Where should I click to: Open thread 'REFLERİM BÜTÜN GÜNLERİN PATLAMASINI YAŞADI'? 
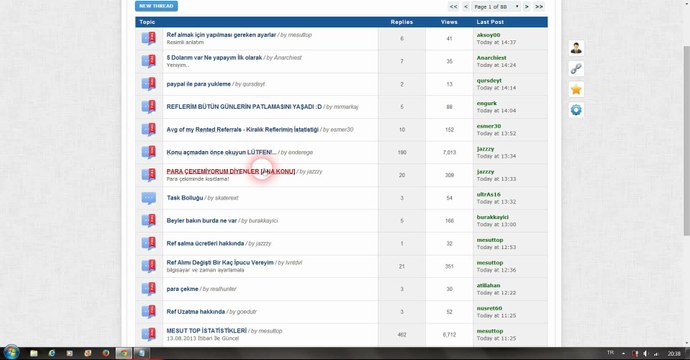point(244,107)
